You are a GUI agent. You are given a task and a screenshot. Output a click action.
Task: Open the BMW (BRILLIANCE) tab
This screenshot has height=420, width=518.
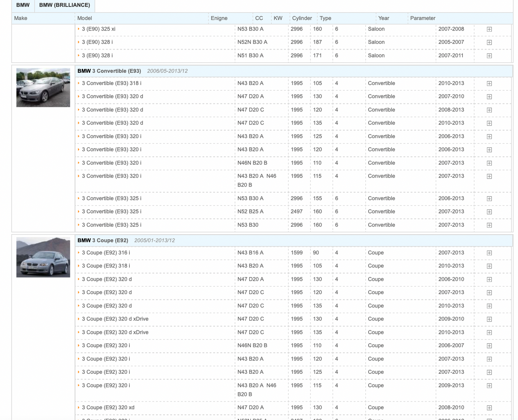click(x=65, y=5)
